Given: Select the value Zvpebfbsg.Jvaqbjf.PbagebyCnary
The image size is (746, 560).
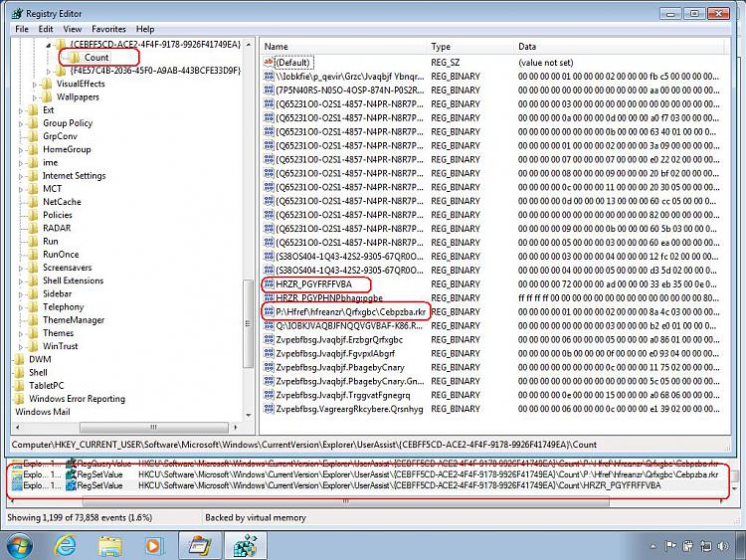Looking at the screenshot, I should (x=340, y=367).
